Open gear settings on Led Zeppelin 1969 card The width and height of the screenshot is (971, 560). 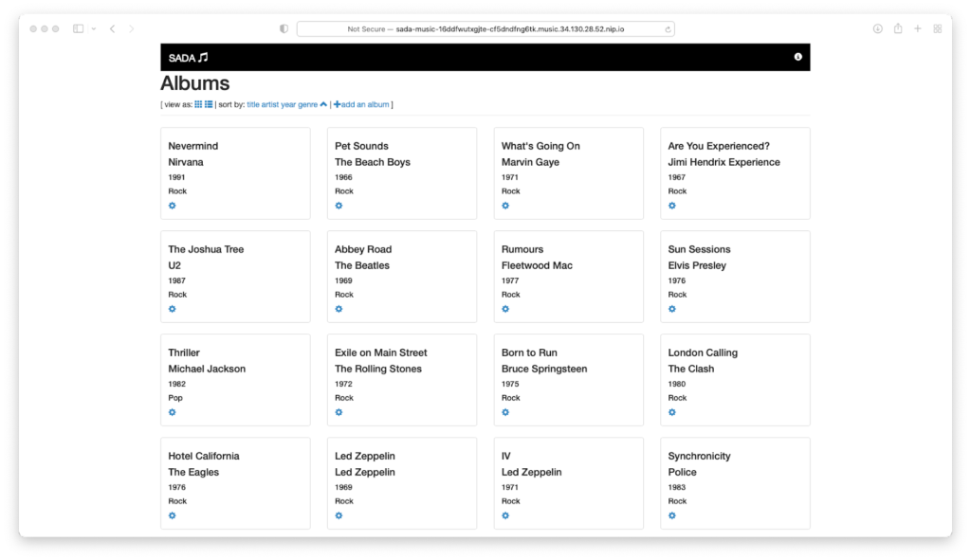[339, 515]
